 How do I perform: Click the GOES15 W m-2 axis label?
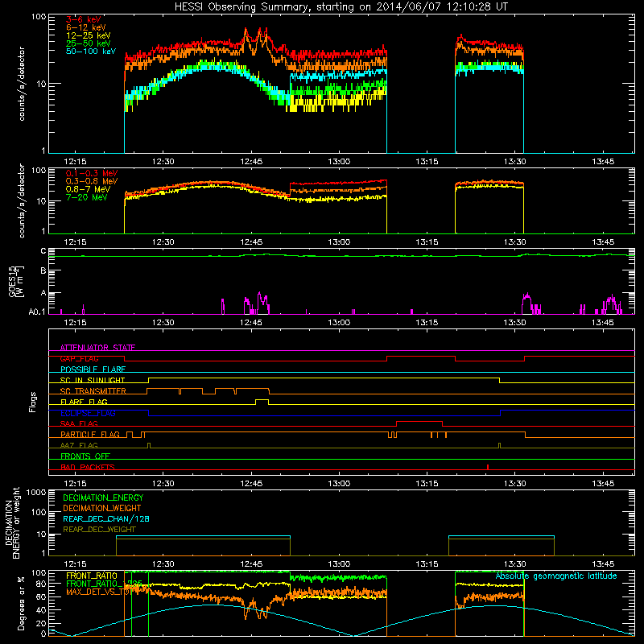16,282
